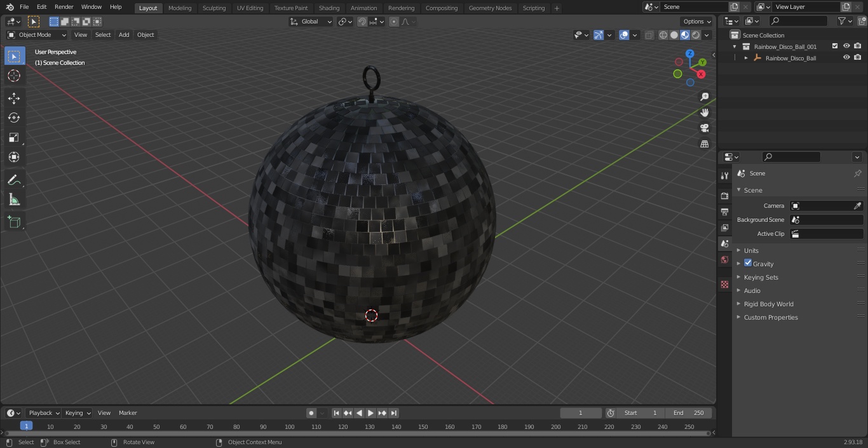868x448 pixels.
Task: Open the Texture properties tab
Action: pyautogui.click(x=724, y=284)
